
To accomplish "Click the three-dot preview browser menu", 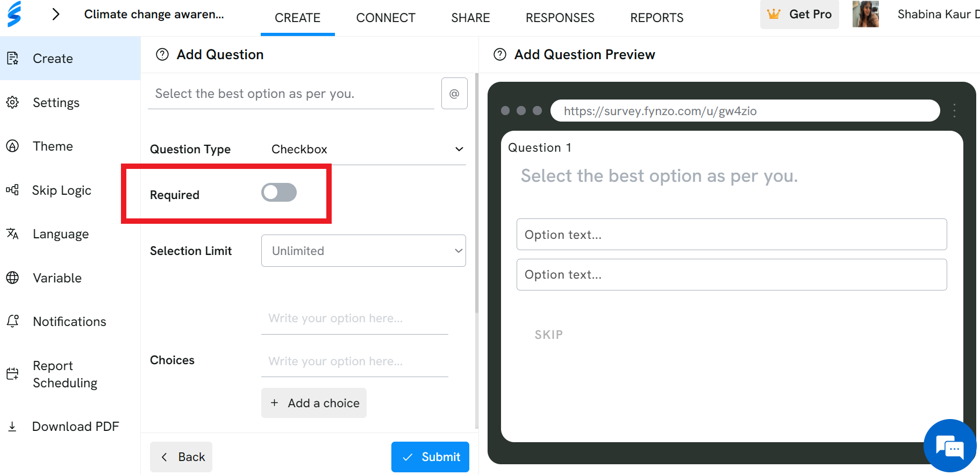I will coord(954,111).
